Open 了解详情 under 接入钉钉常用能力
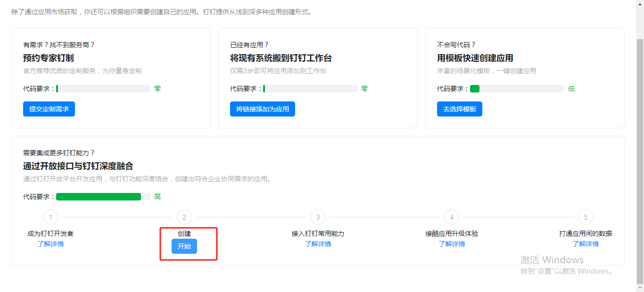644x292 pixels. click(318, 244)
